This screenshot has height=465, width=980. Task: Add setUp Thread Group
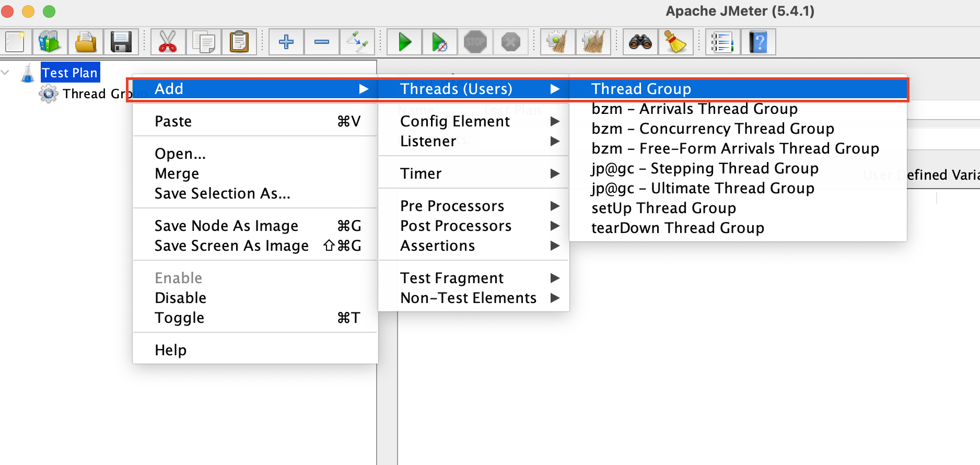738,208
